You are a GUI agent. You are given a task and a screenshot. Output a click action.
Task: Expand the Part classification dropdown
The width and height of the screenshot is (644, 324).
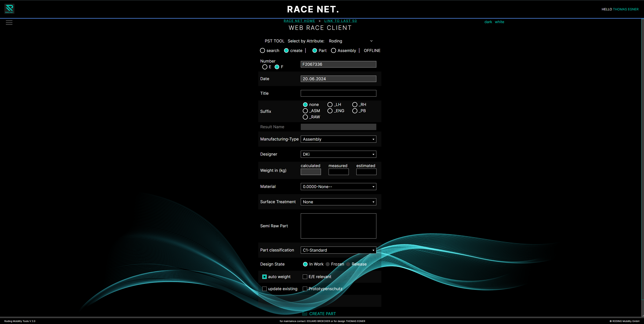(338, 250)
